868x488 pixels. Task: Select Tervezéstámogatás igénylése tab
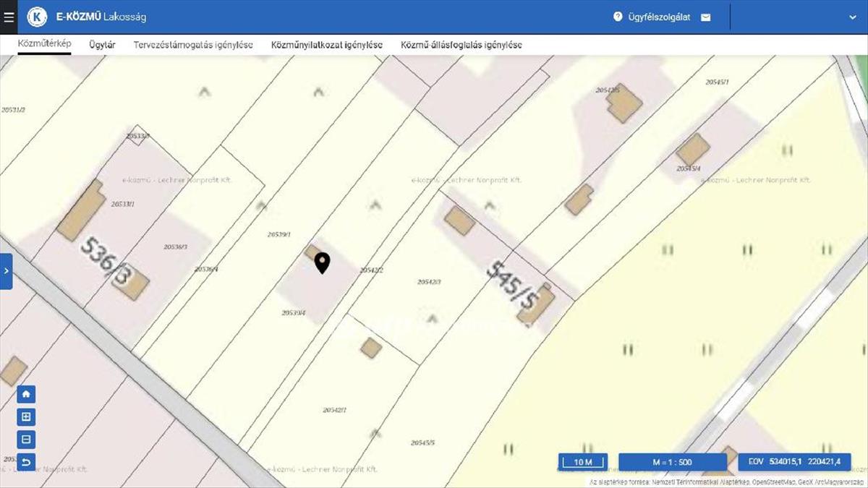(x=193, y=45)
